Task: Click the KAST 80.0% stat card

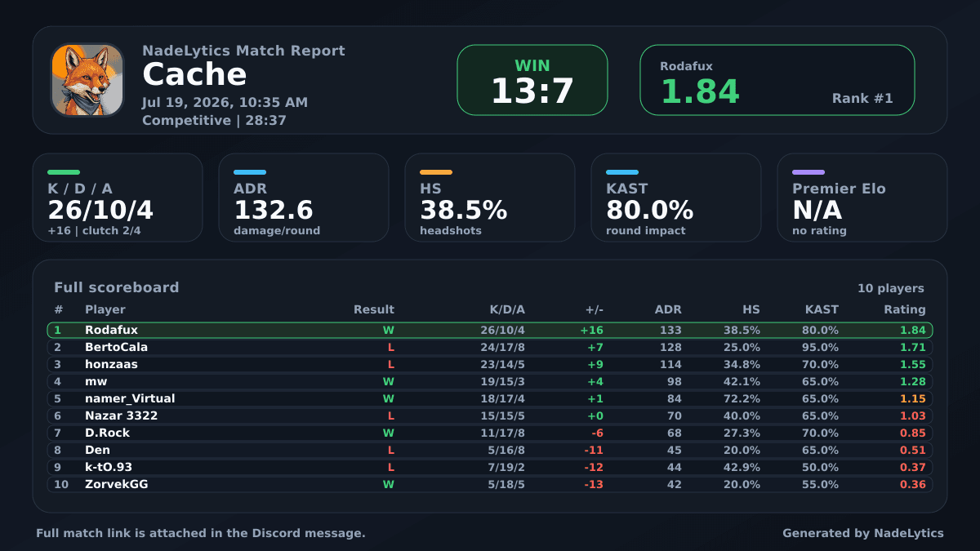Action: 676,198
